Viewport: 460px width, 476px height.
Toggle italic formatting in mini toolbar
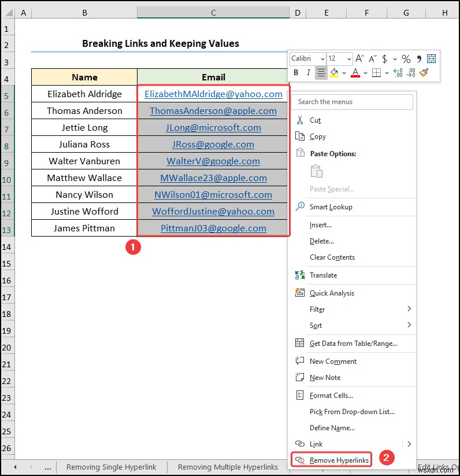coord(309,72)
